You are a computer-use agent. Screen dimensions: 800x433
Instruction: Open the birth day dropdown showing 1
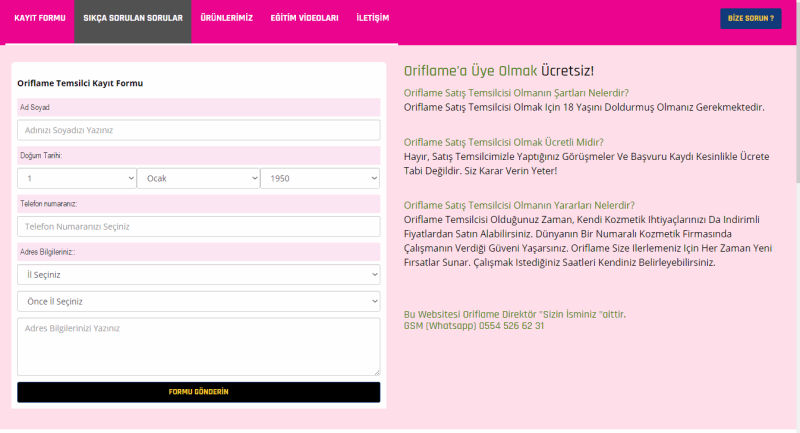[x=77, y=179]
